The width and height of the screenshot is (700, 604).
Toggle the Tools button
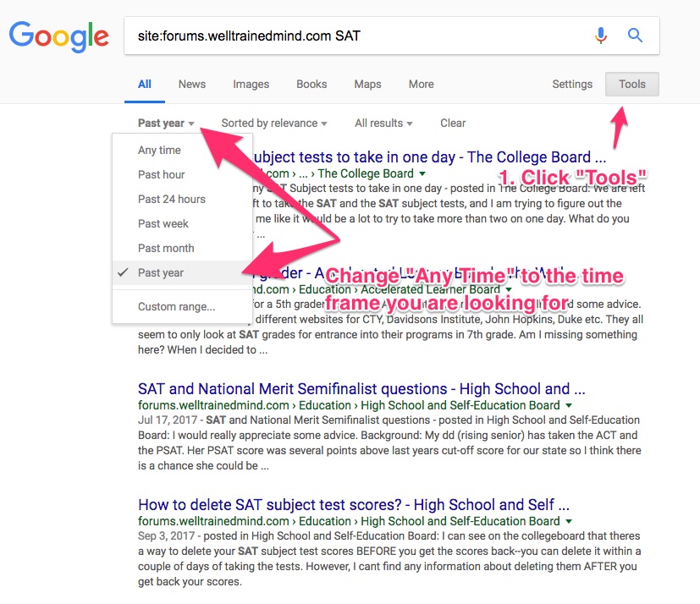pos(632,85)
